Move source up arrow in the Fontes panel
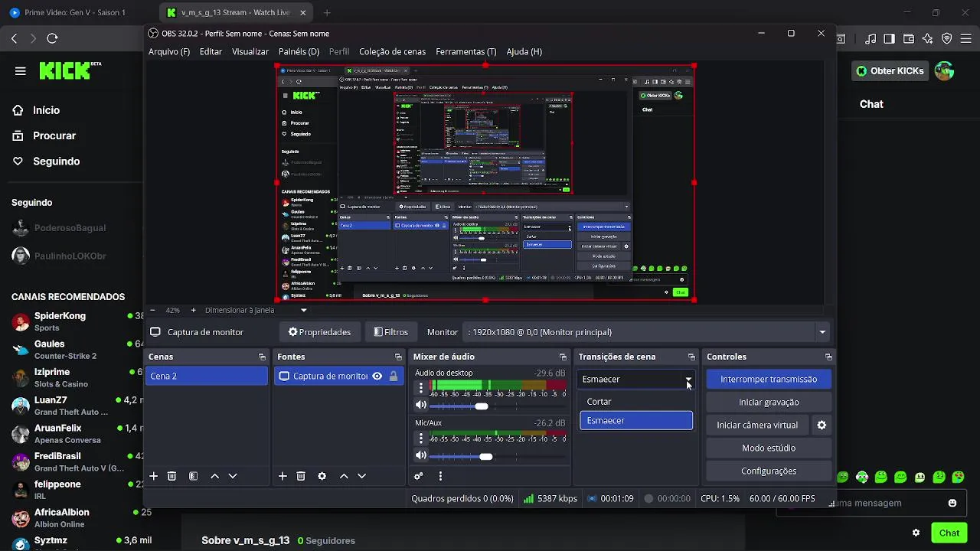Image resolution: width=980 pixels, height=551 pixels. pos(344,476)
